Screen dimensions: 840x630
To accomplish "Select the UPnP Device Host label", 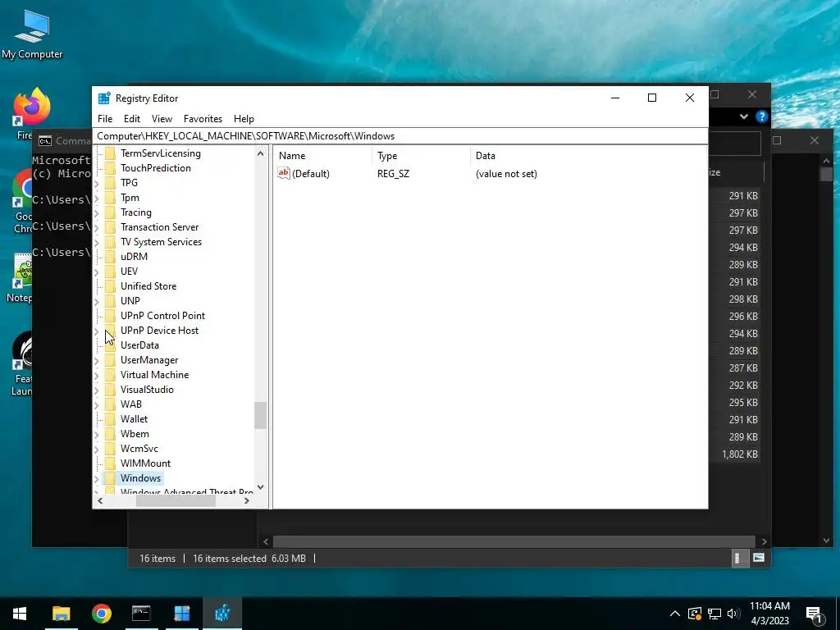I will tap(159, 331).
